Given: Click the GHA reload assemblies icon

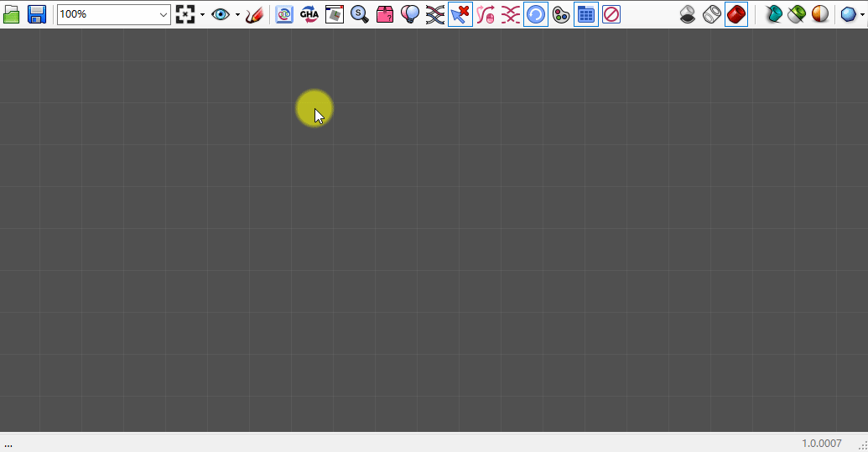Looking at the screenshot, I should pyautogui.click(x=309, y=14).
